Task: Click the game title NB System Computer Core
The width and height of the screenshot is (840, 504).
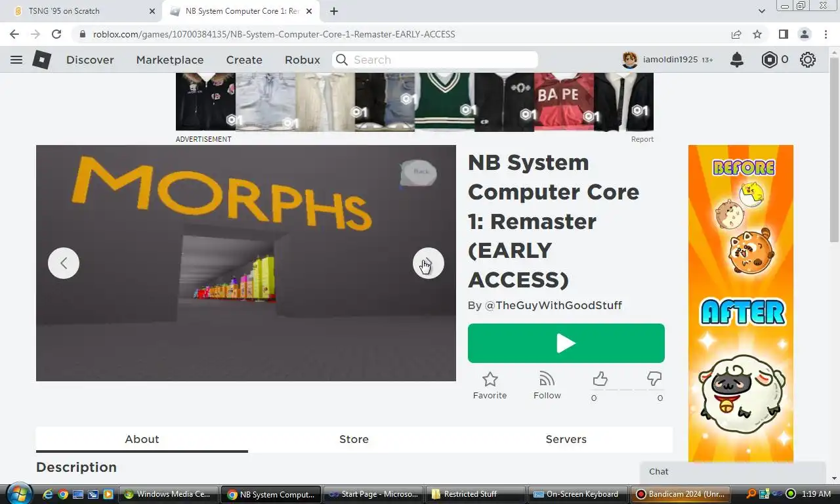Action: click(553, 221)
